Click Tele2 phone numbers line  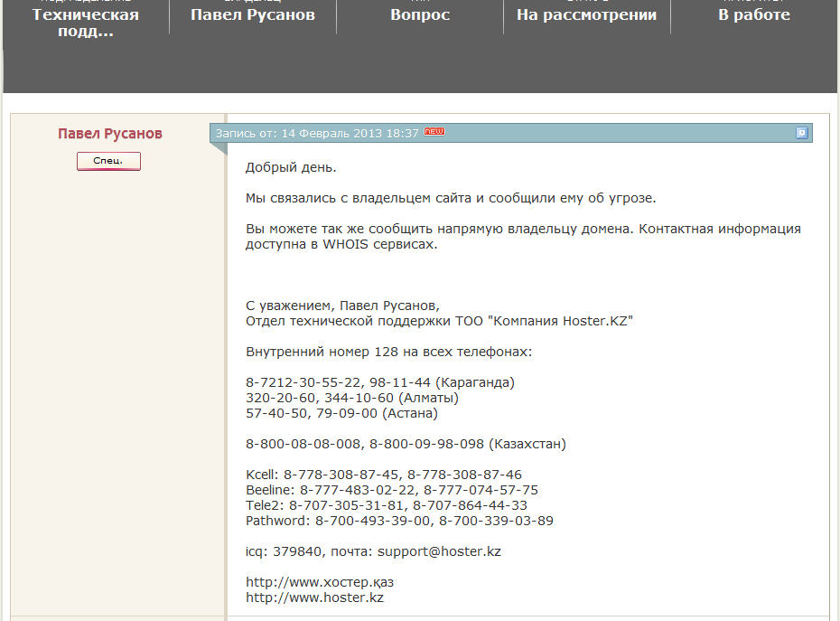coord(387,505)
